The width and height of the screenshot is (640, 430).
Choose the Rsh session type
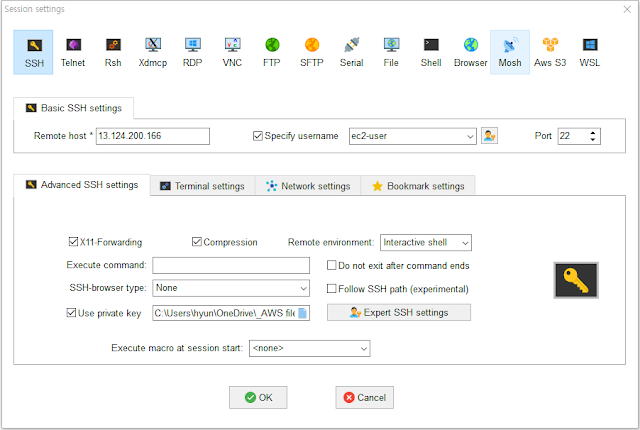113,52
